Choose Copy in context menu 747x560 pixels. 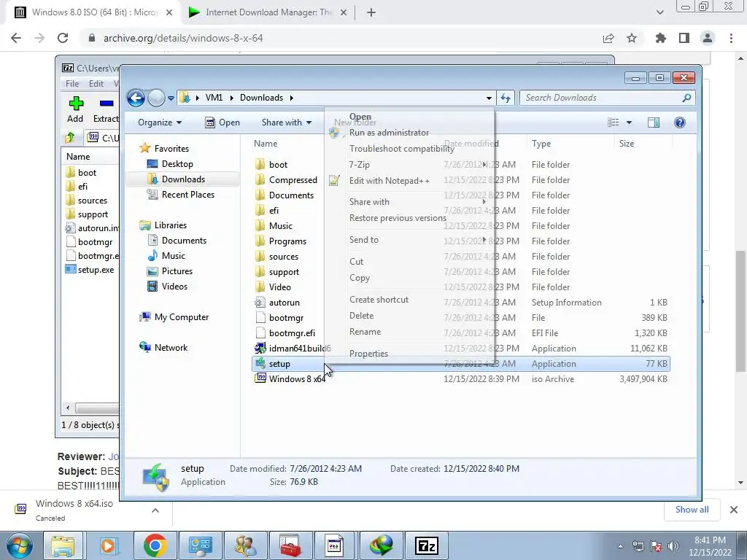[359, 278]
